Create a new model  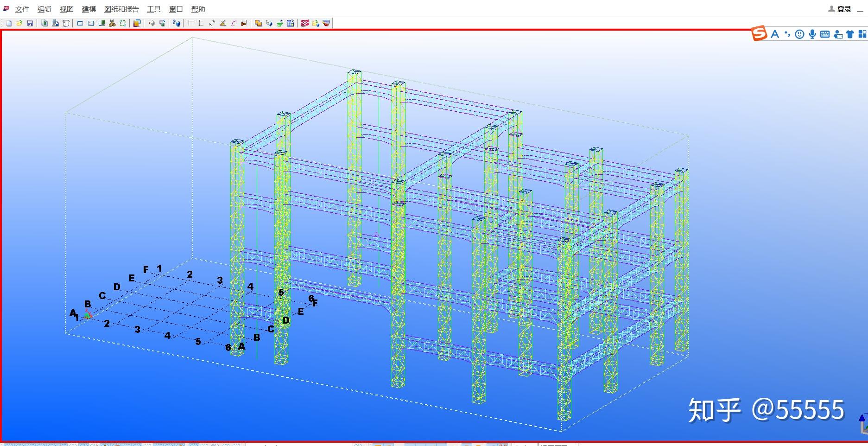[8, 22]
